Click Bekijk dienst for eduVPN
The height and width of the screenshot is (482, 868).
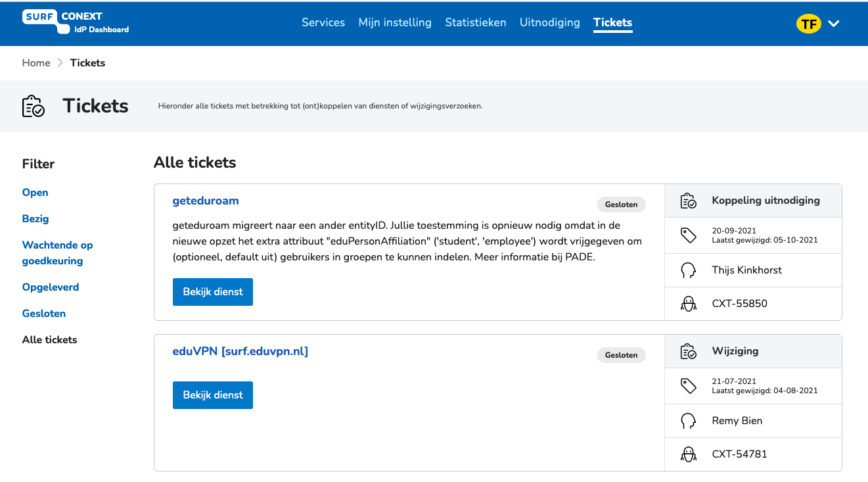pos(213,395)
